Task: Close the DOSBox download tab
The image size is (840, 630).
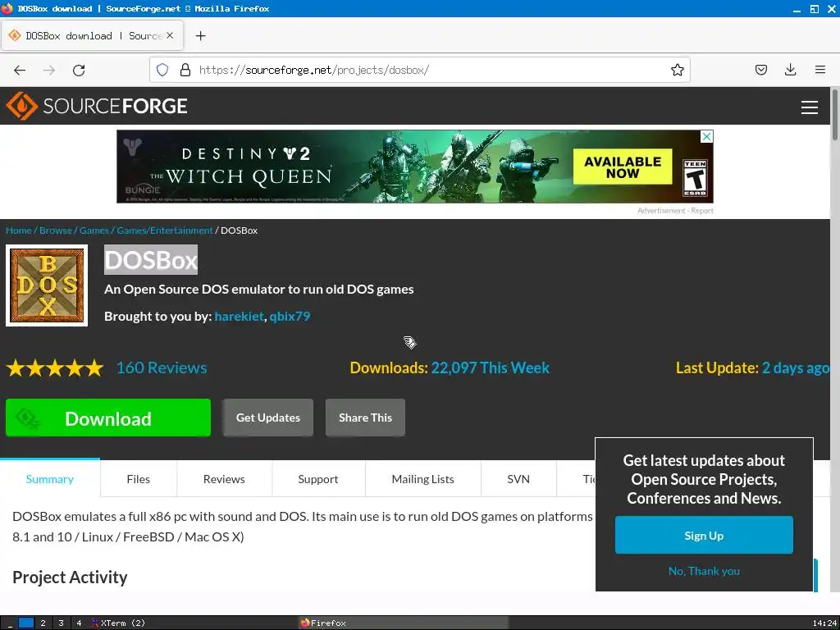Action: 170,35
